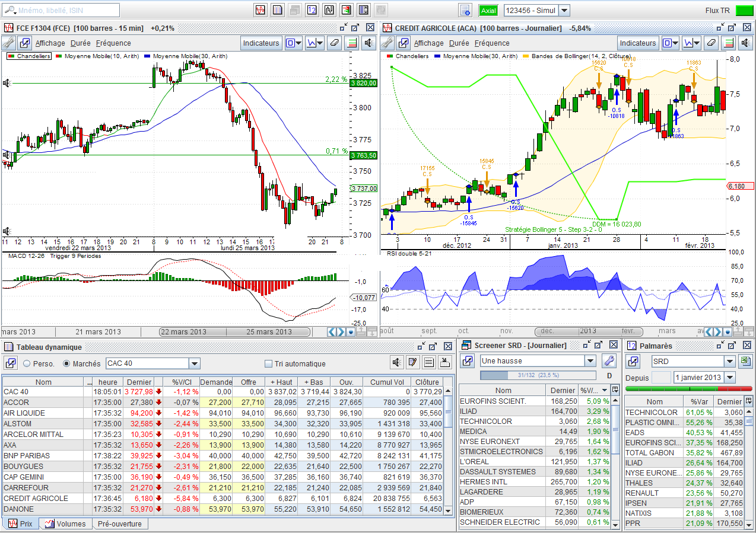Click the horizontal lines icon in the FCE toolbar
The width and height of the screenshot is (756, 533).
click(x=352, y=43)
